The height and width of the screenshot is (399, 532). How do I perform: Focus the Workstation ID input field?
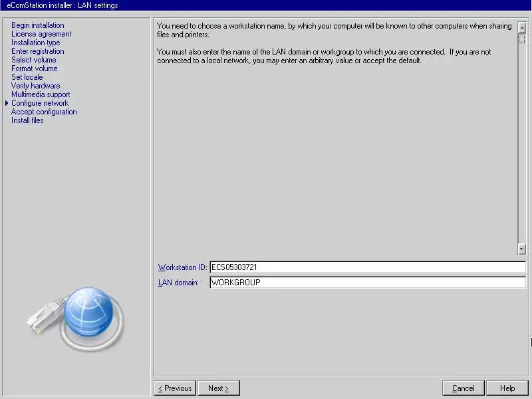click(368, 267)
